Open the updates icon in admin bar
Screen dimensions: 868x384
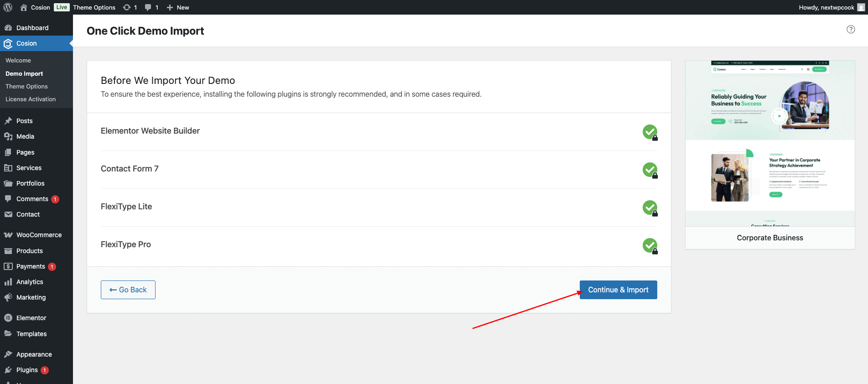click(x=127, y=7)
